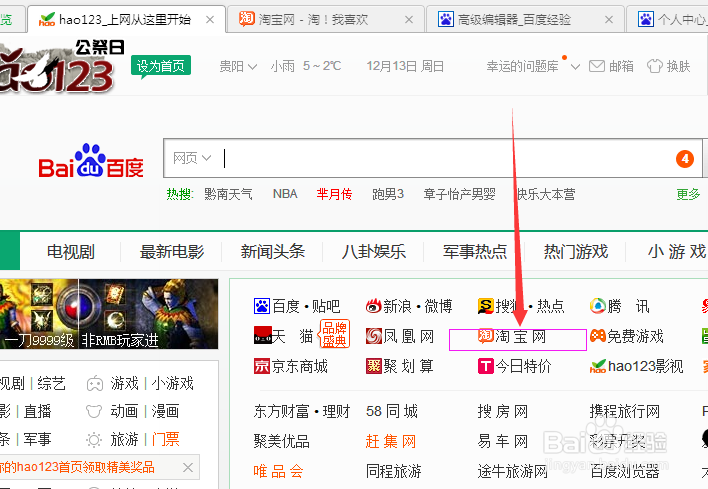This screenshot has width=708, height=489.
Task: Switch to the 个人中心 browser tab
Action: 667,19
